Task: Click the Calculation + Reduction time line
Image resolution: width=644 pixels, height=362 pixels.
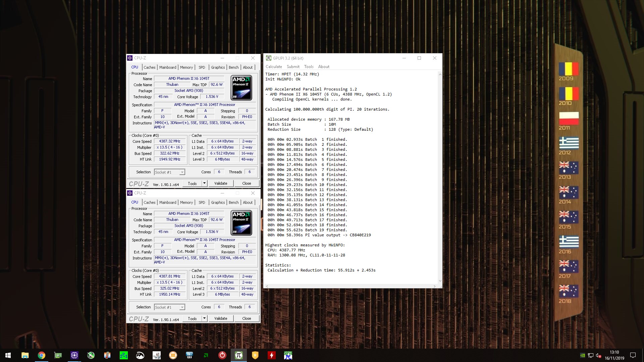Action: point(321,270)
